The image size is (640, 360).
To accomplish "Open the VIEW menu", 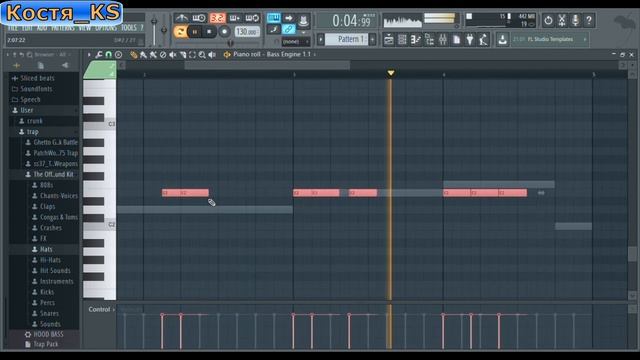I will click(85, 28).
